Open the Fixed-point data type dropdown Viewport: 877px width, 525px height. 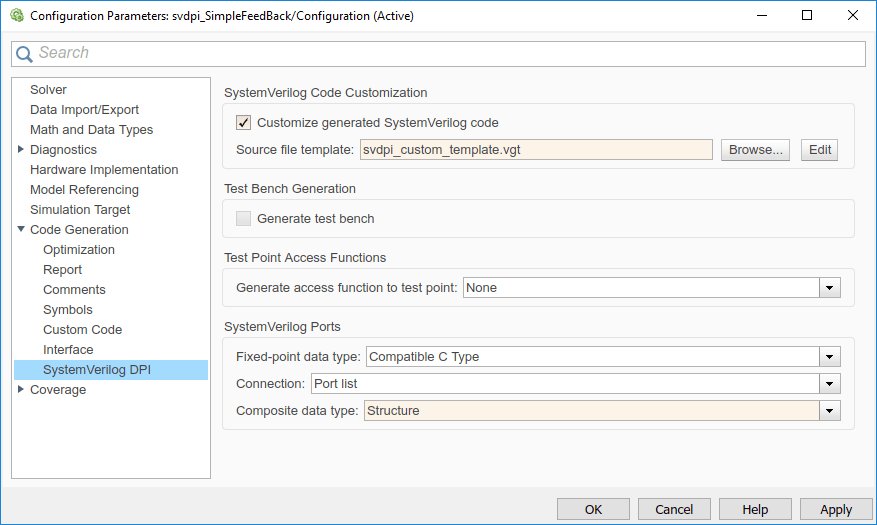click(x=829, y=357)
